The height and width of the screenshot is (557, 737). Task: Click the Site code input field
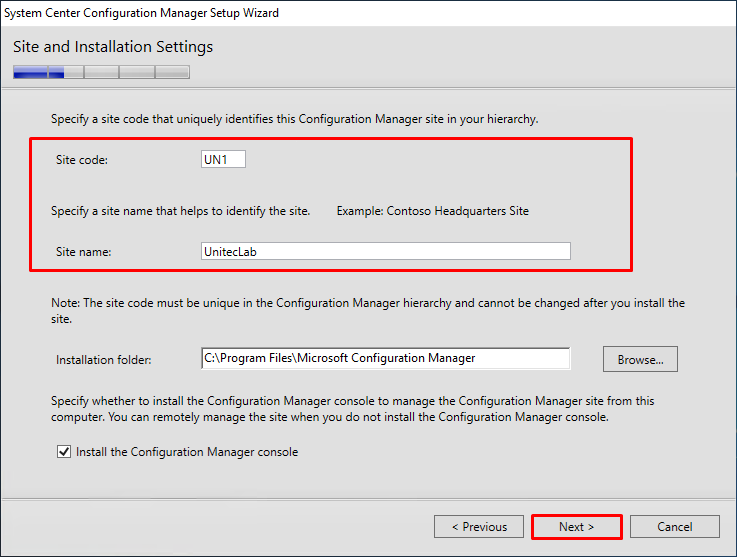click(223, 159)
